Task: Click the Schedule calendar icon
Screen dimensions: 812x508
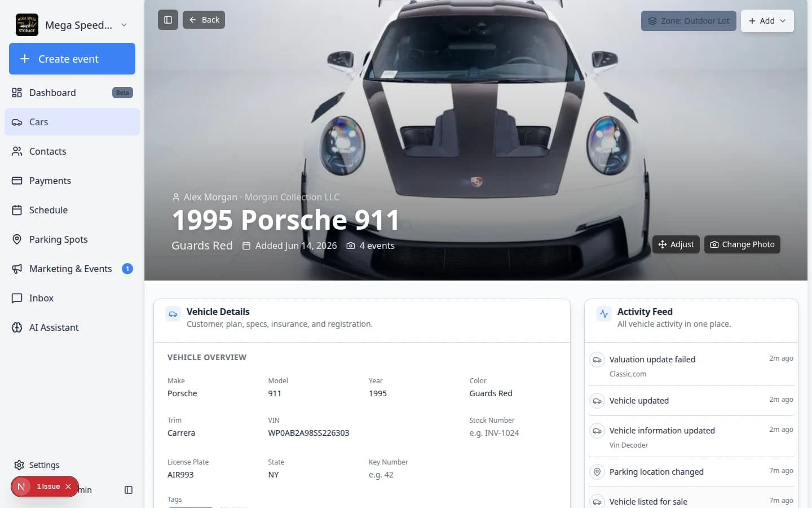Action: (x=17, y=210)
